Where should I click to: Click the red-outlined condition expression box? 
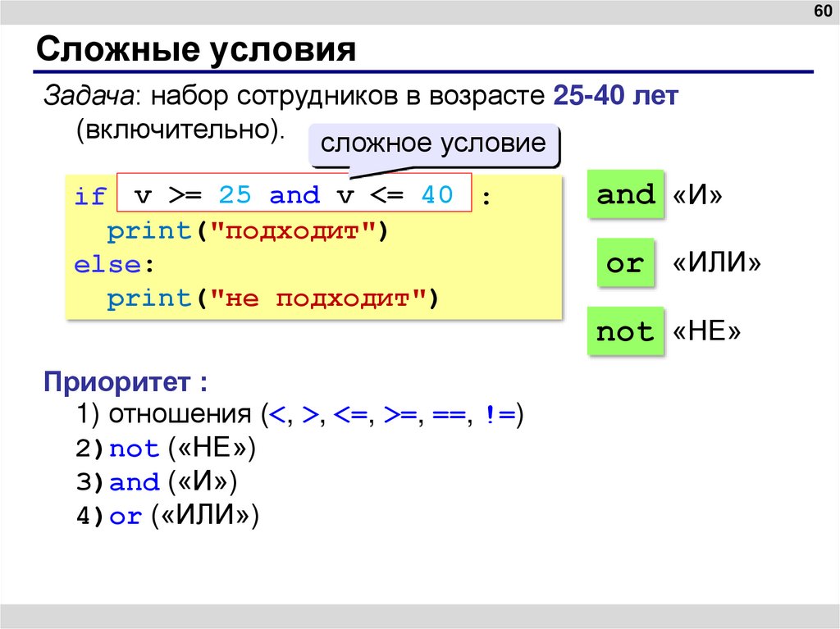point(295,194)
